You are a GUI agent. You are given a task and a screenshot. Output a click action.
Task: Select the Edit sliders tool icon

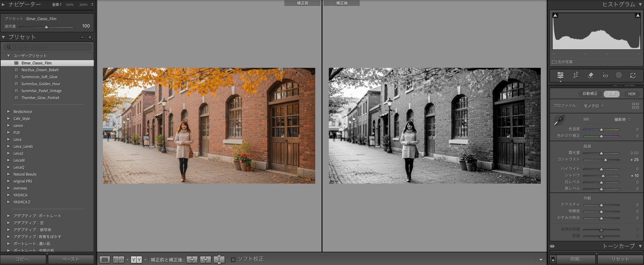coord(560,75)
